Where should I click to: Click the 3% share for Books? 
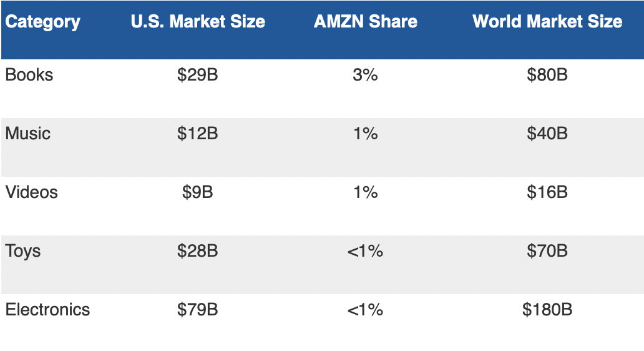click(365, 75)
